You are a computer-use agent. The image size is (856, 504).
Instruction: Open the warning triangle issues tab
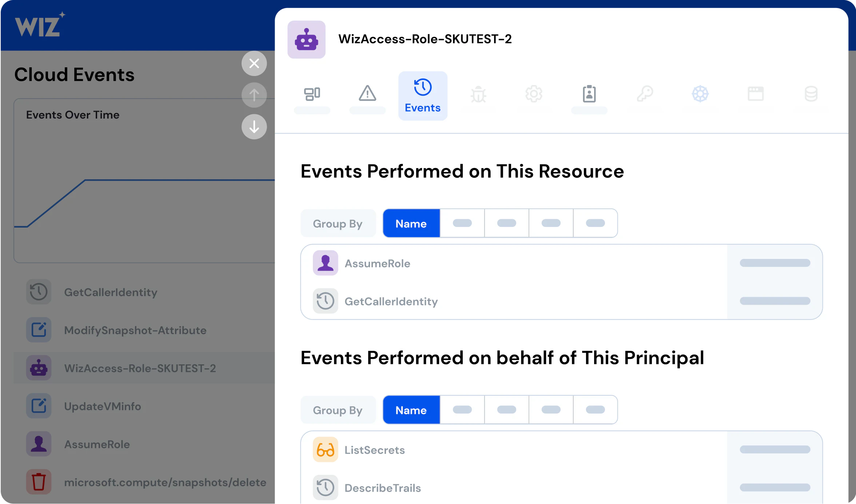coord(367,93)
